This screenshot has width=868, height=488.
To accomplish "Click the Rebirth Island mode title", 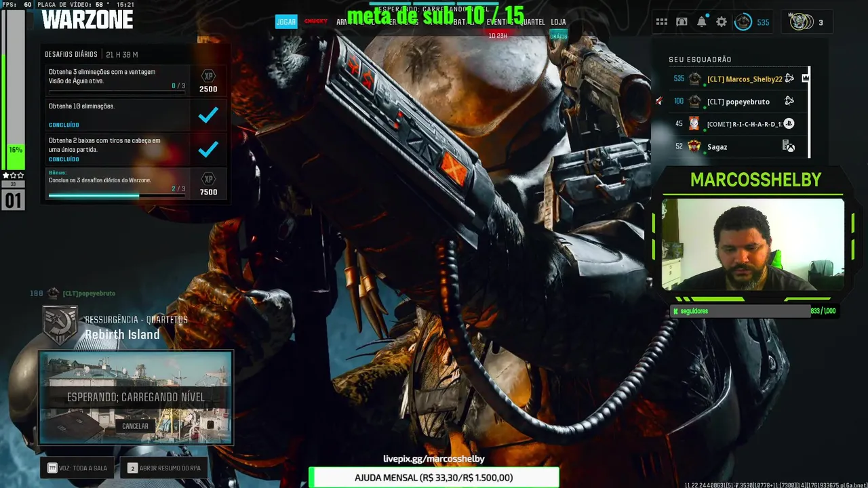I will 122,335.
